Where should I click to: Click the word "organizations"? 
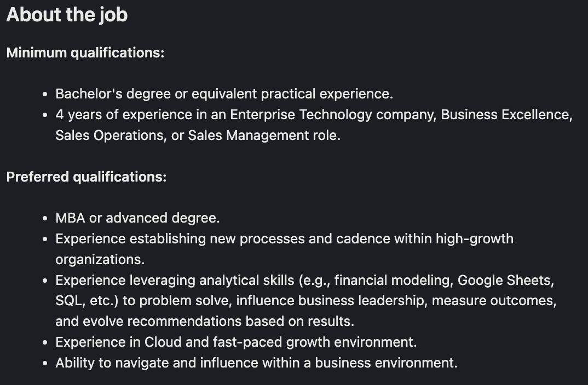[x=99, y=260]
